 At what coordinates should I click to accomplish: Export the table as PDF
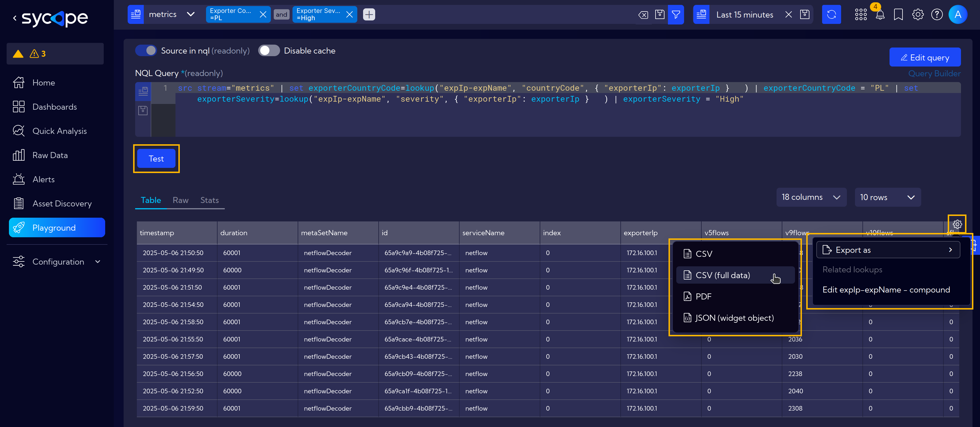tap(735, 296)
